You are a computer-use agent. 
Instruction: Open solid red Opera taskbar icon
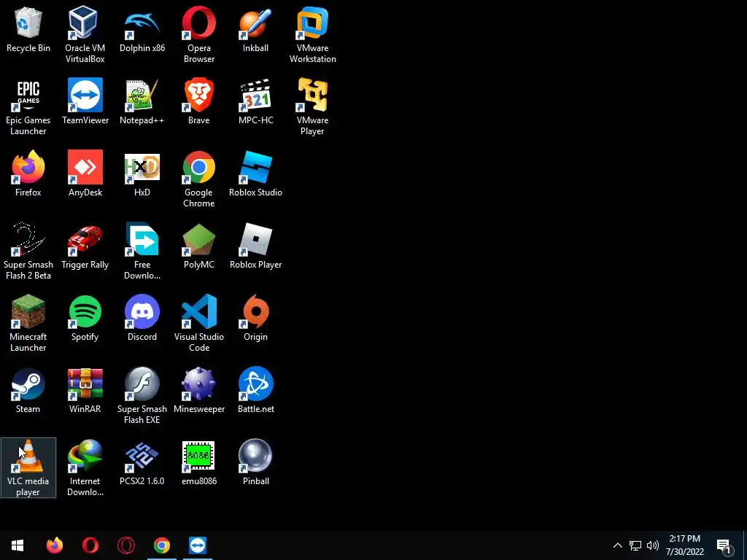click(90, 545)
